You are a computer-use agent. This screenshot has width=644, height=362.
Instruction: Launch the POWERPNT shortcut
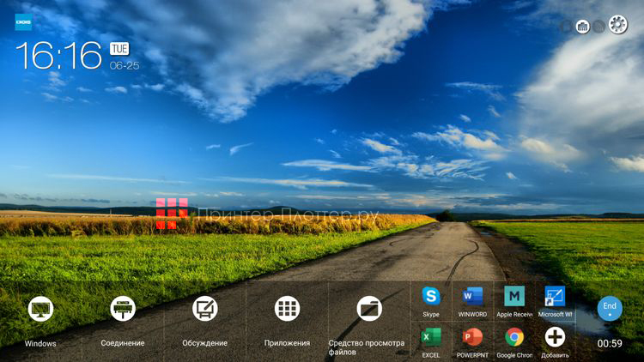click(472, 337)
